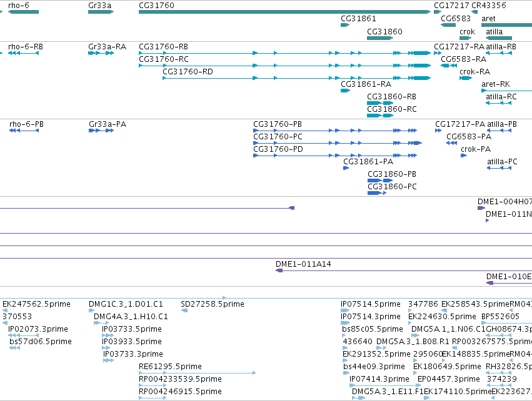Select the EK224630.5prime EST label
Viewport: 532px width, 401px height.
pos(442,317)
